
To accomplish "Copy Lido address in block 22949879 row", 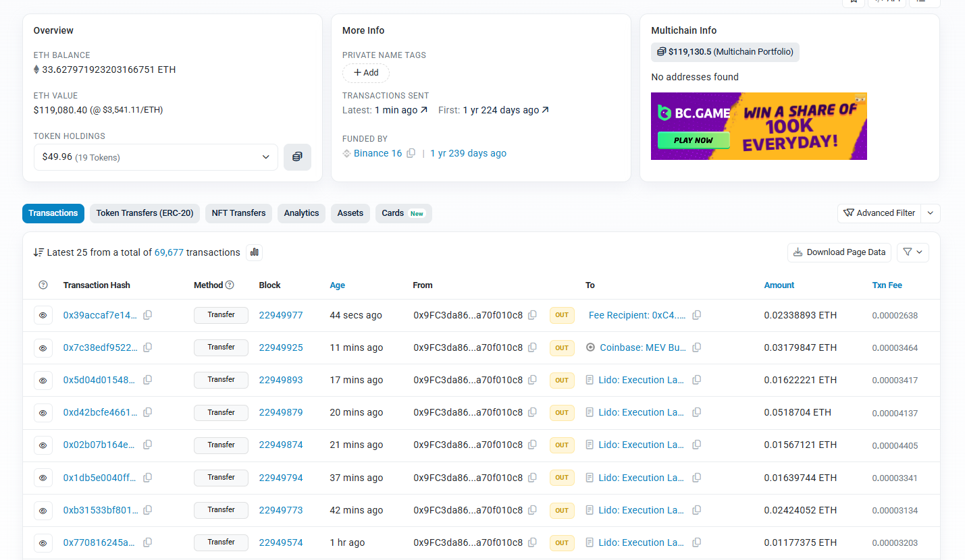I will click(x=696, y=412).
